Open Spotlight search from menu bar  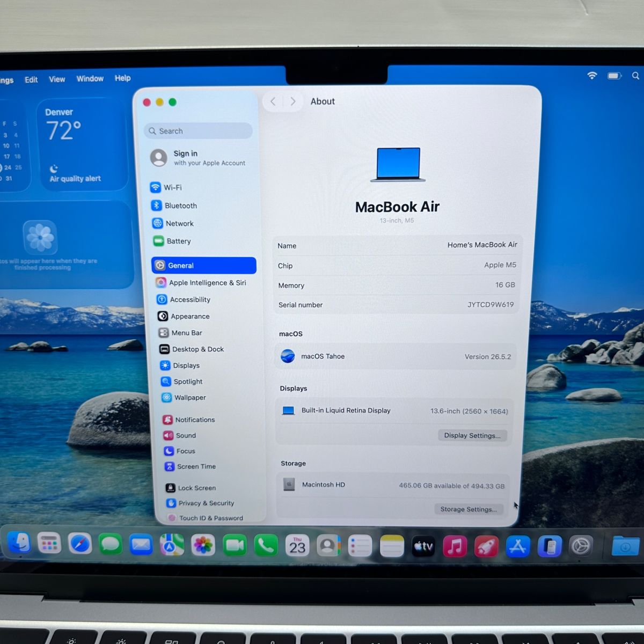click(635, 76)
